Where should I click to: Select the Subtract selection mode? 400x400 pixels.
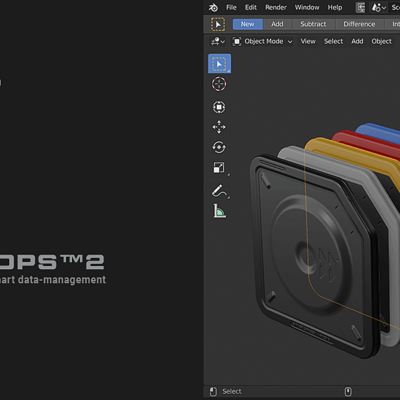click(x=313, y=24)
